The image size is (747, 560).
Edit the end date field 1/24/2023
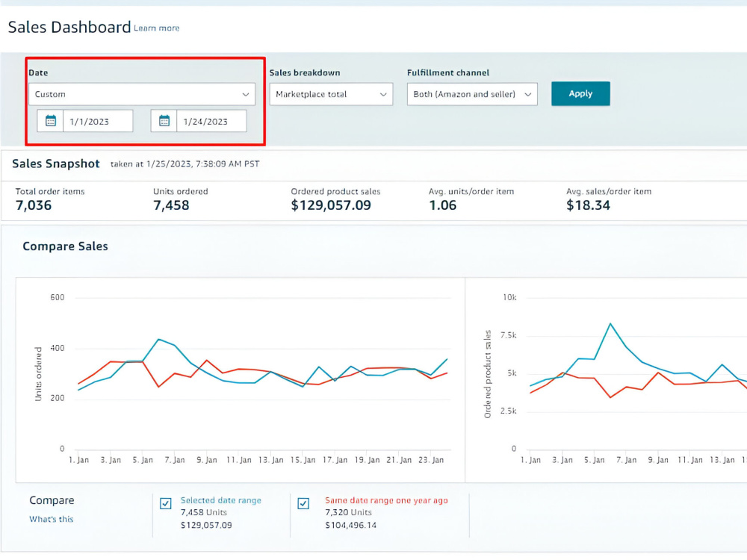tap(211, 121)
